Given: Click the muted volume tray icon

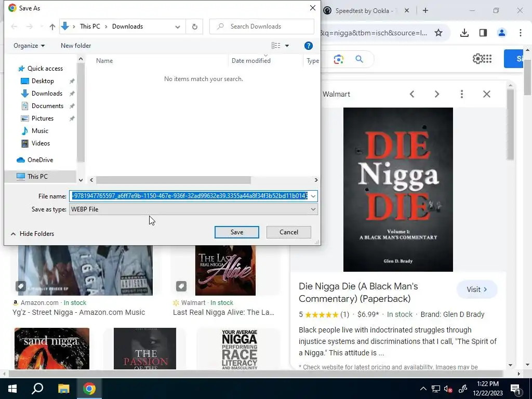Looking at the screenshot, I should [x=448, y=389].
